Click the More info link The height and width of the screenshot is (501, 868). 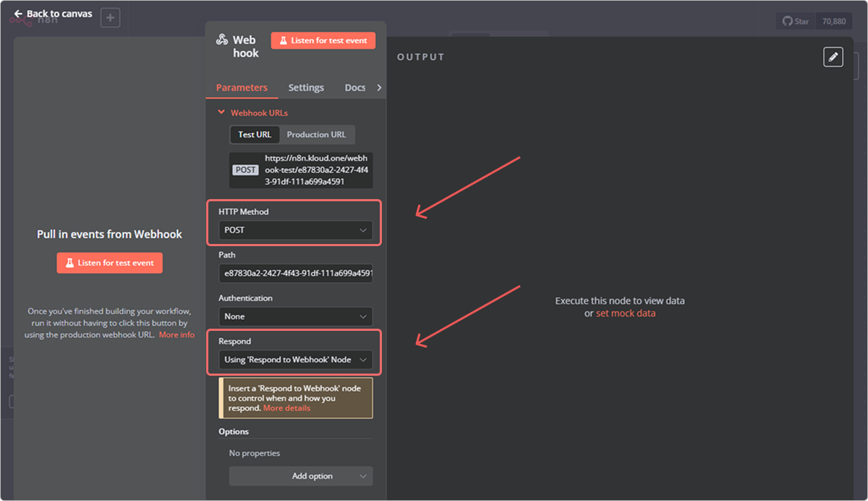(x=176, y=334)
